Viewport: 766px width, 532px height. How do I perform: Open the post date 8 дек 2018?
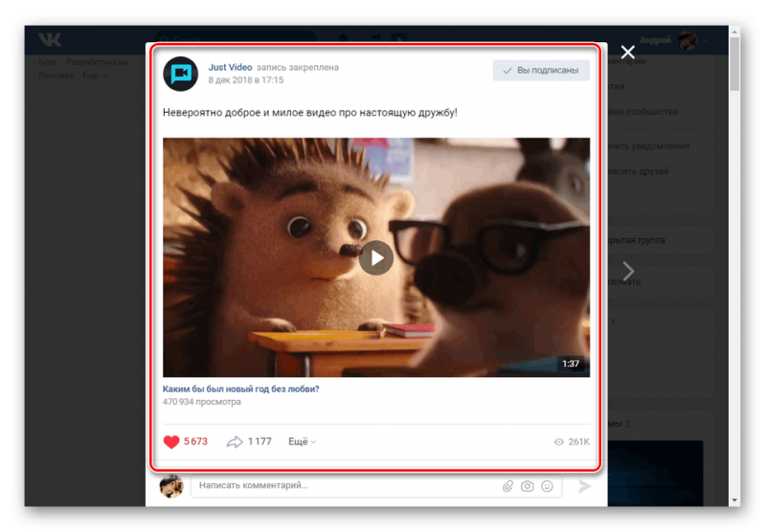click(x=246, y=80)
